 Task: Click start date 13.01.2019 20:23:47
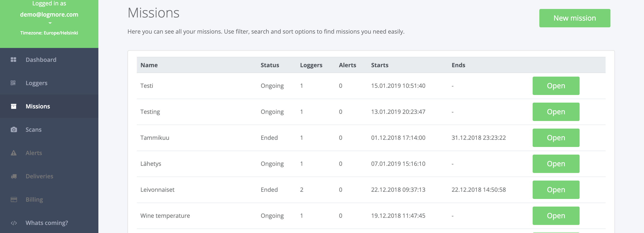[398, 112]
